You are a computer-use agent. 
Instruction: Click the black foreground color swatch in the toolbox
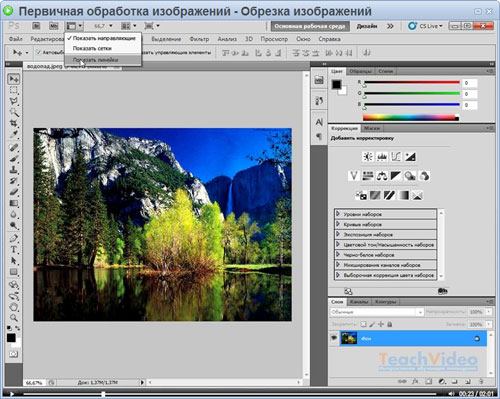click(11, 338)
